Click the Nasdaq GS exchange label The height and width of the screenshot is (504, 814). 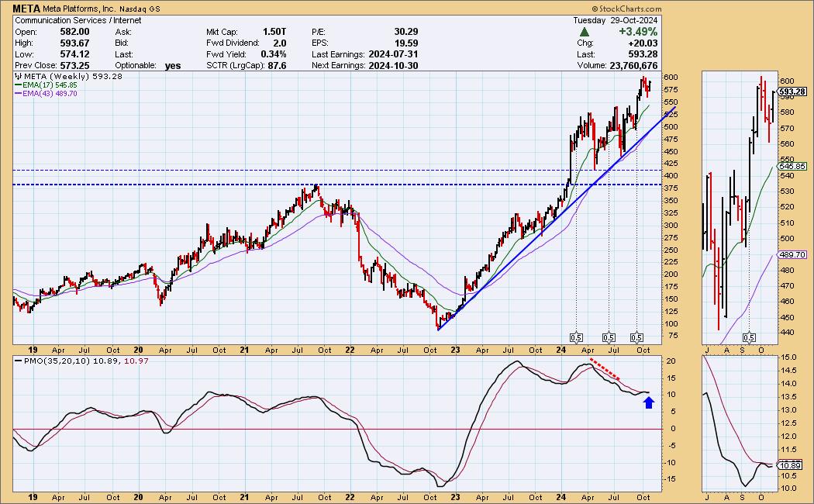click(140, 9)
